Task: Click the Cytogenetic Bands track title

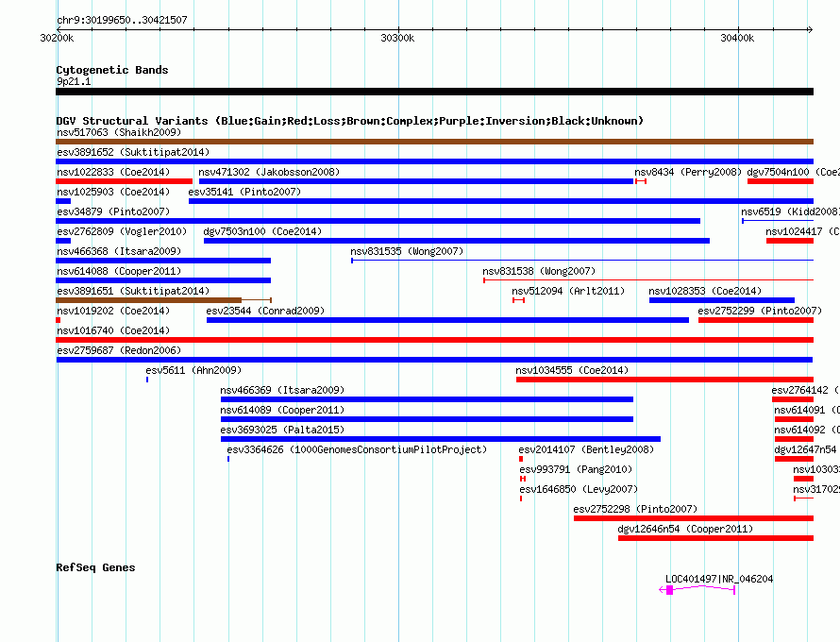Action: pos(112,70)
